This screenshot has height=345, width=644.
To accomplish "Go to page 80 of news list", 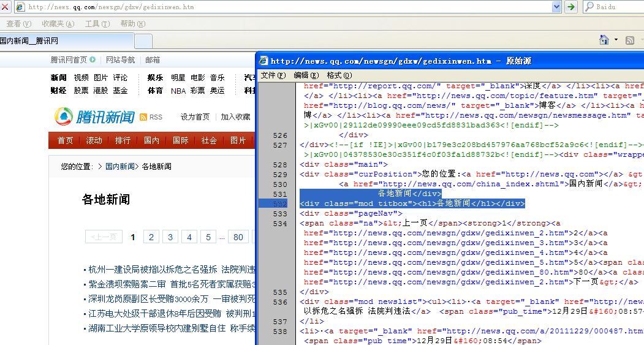I will (x=238, y=237).
